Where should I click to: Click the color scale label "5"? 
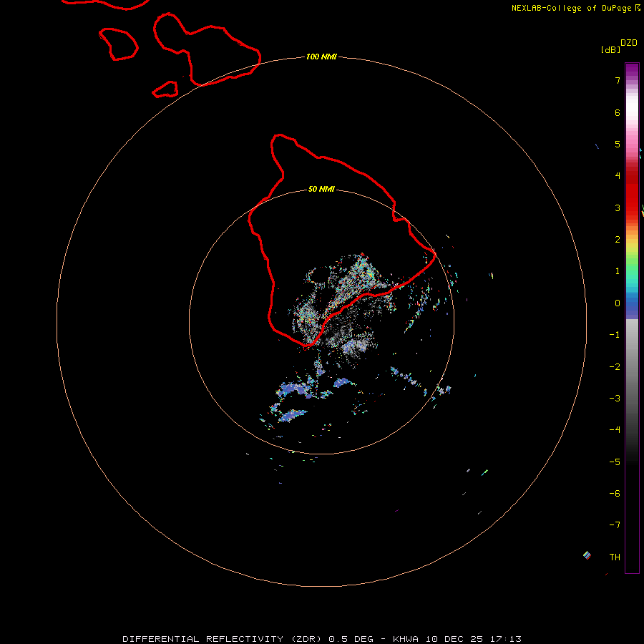coord(618,144)
